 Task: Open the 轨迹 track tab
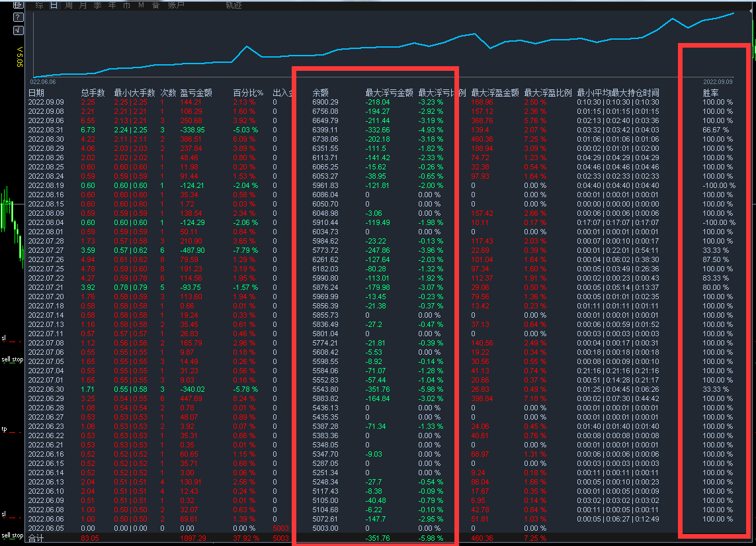(x=234, y=5)
